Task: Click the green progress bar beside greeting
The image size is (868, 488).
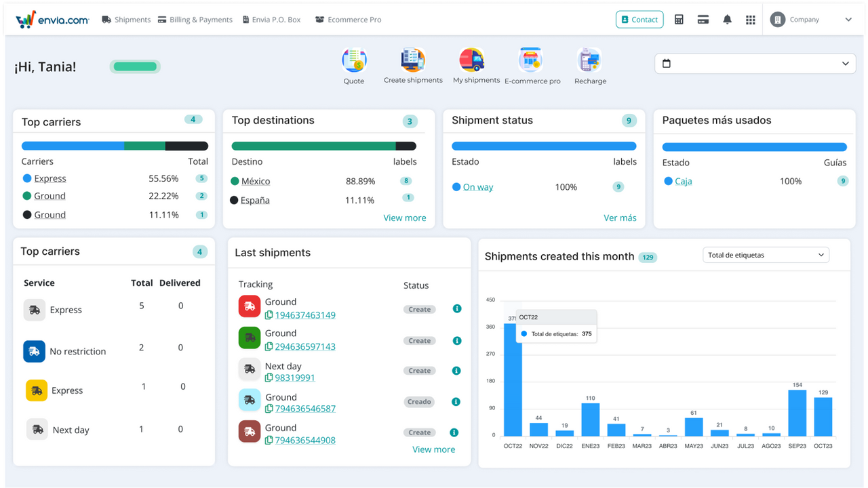Action: point(134,66)
